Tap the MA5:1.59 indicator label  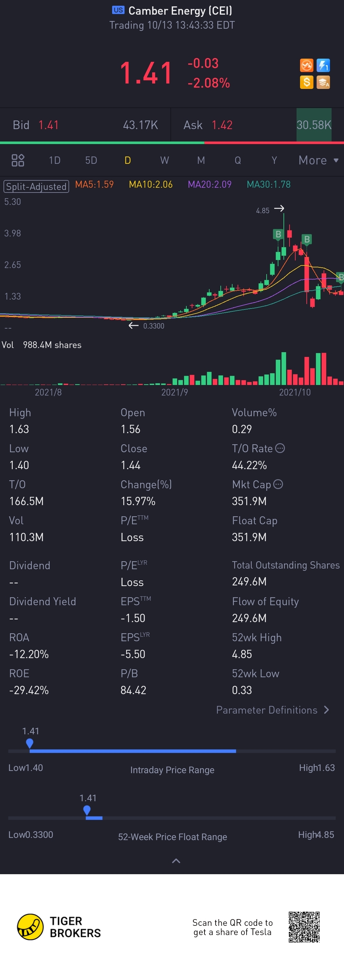click(94, 185)
